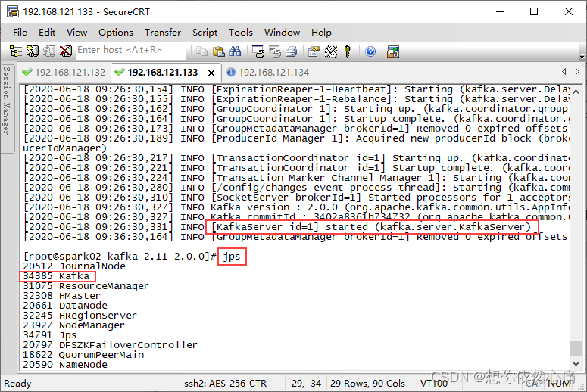Open the Transfer menu
This screenshot has width=587, height=392.
163,33
